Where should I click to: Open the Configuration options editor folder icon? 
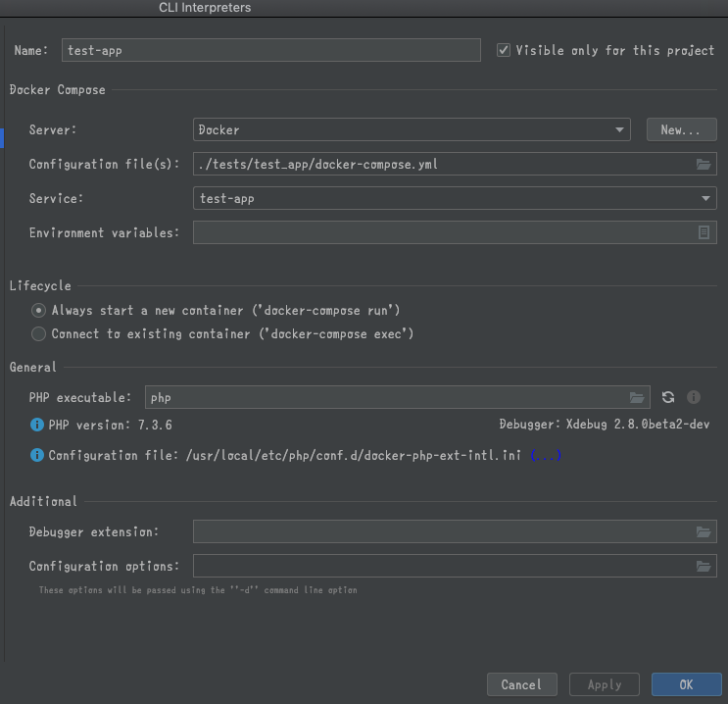click(x=703, y=566)
